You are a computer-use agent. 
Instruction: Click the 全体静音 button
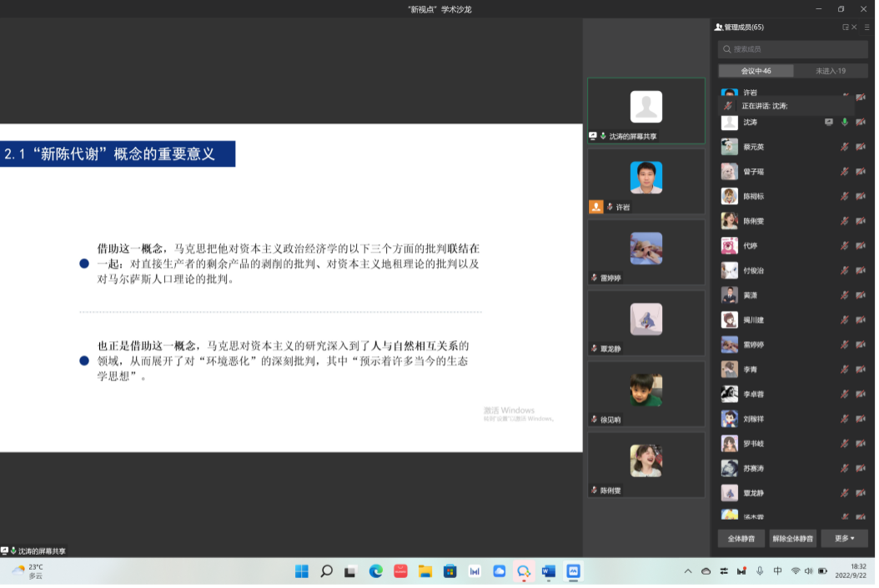click(741, 539)
